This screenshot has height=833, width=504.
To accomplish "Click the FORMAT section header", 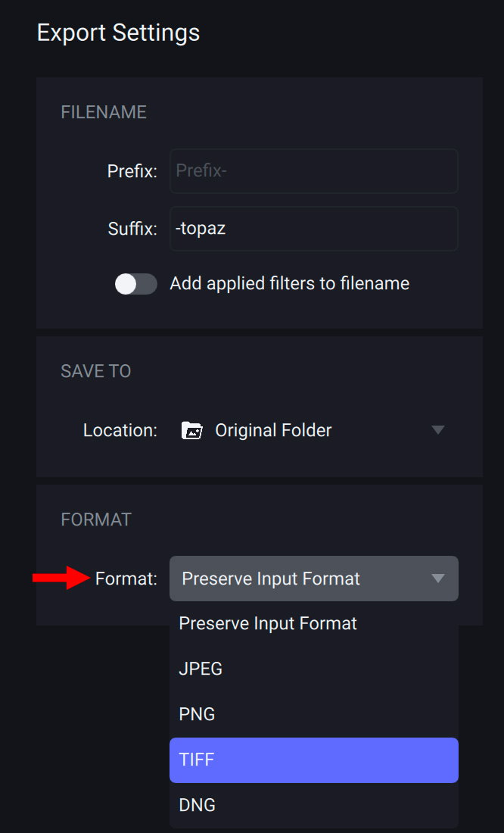I will coord(96,519).
